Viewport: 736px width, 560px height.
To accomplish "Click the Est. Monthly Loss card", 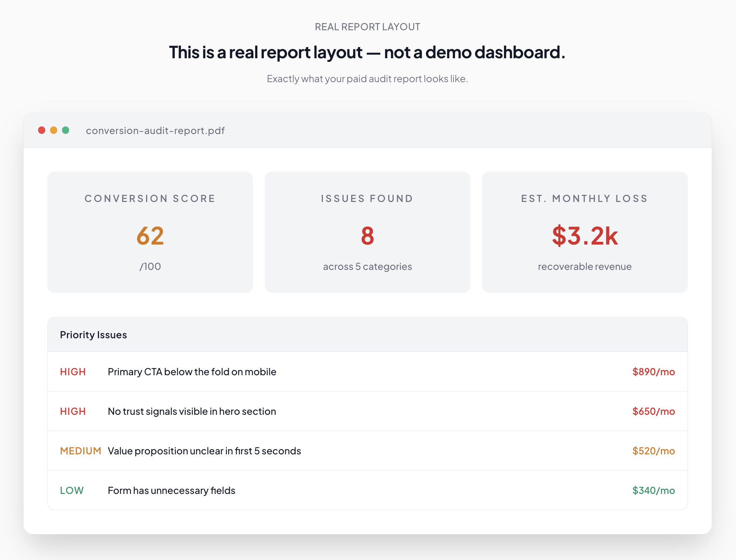I will tap(584, 232).
